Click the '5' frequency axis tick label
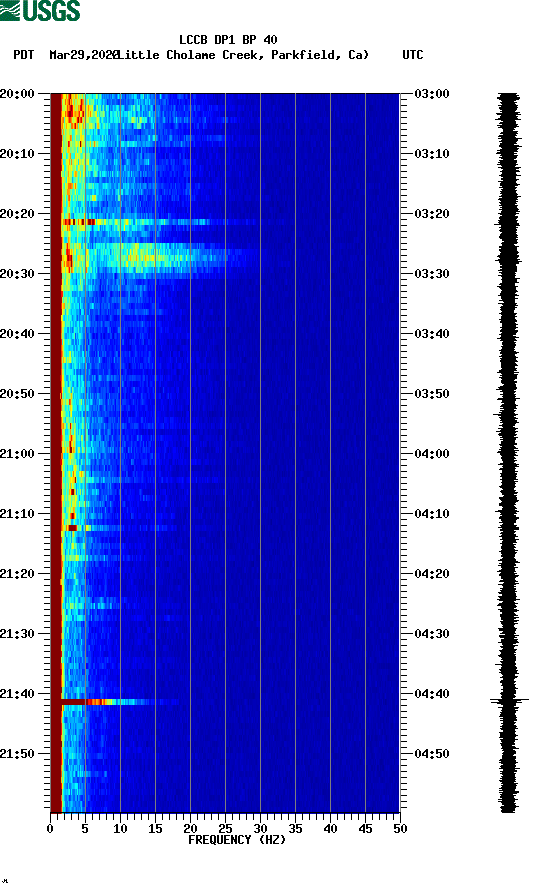Screen dimensions: 552x892 pos(85,829)
